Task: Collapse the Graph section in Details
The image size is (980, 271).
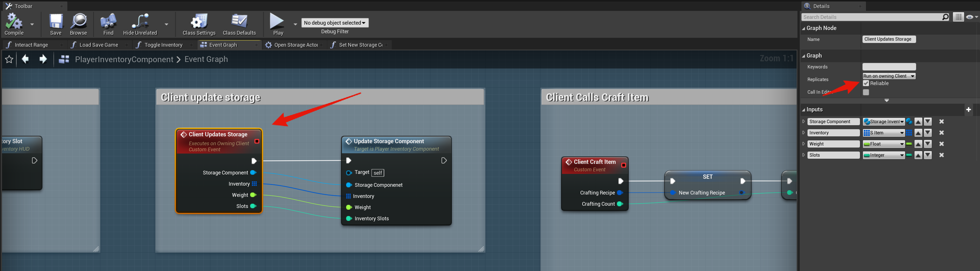Action: [x=803, y=56]
